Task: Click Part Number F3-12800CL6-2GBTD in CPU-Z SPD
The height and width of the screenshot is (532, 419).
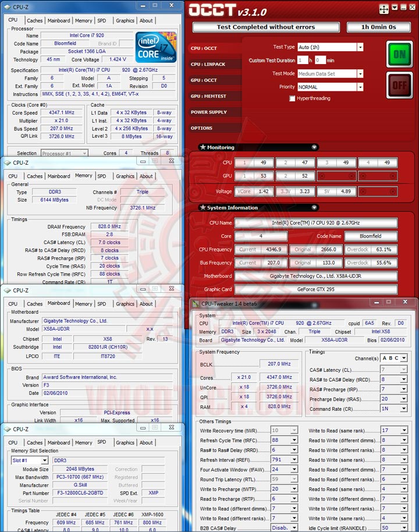Action: coord(80,492)
